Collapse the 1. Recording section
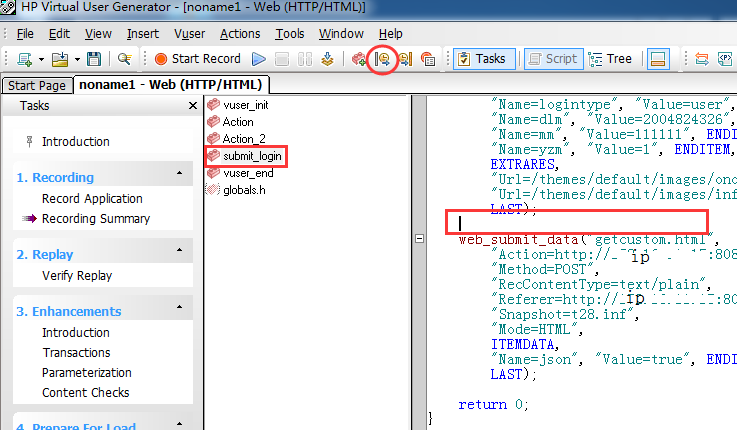737x430 pixels. tap(180, 173)
